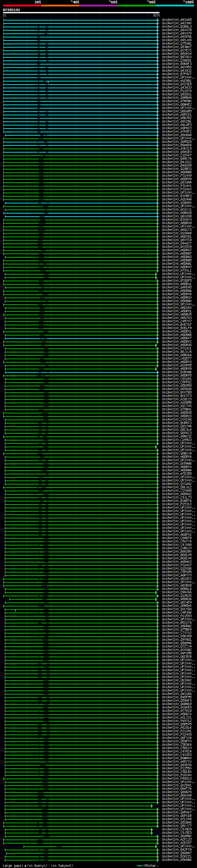Select hit label UniRef100_B7FM27
This screenshot has height=868, width=197.
coord(176,74)
